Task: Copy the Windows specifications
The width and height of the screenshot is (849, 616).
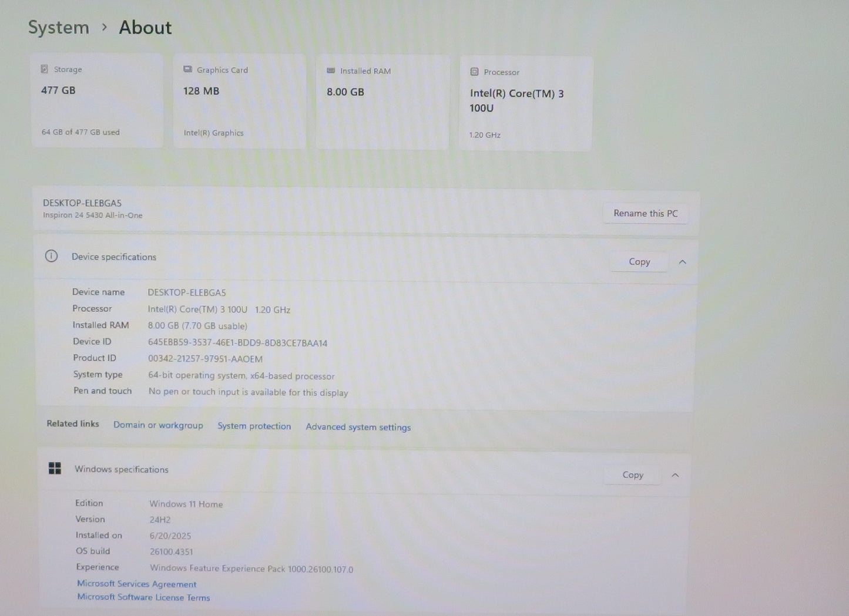Action: (633, 474)
